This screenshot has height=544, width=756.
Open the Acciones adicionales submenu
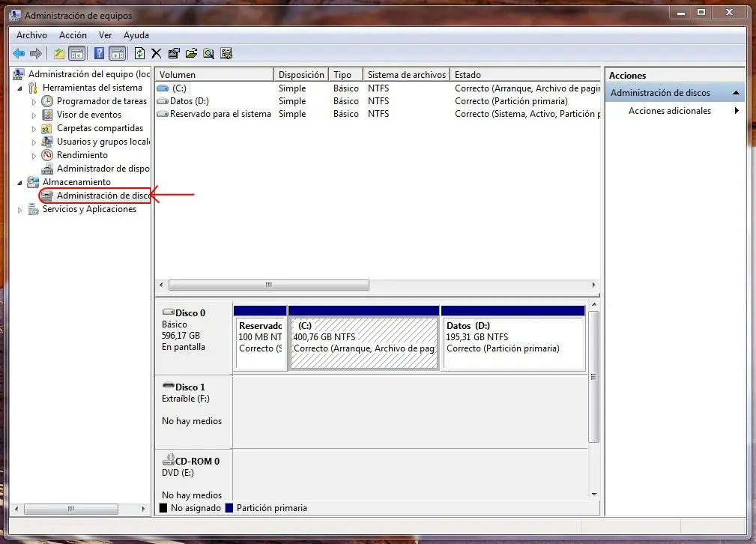[x=670, y=111]
